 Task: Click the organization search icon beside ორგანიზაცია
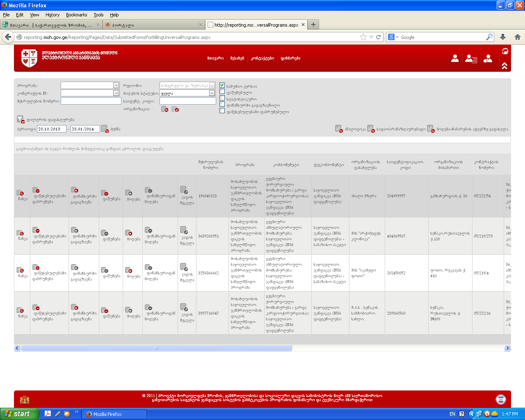pyautogui.click(x=164, y=109)
